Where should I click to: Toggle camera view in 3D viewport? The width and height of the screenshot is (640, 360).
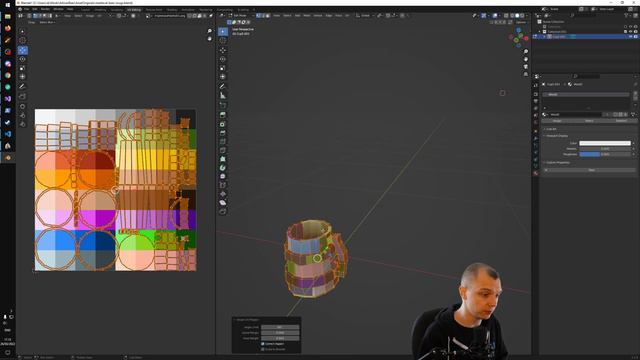pyautogui.click(x=526, y=67)
